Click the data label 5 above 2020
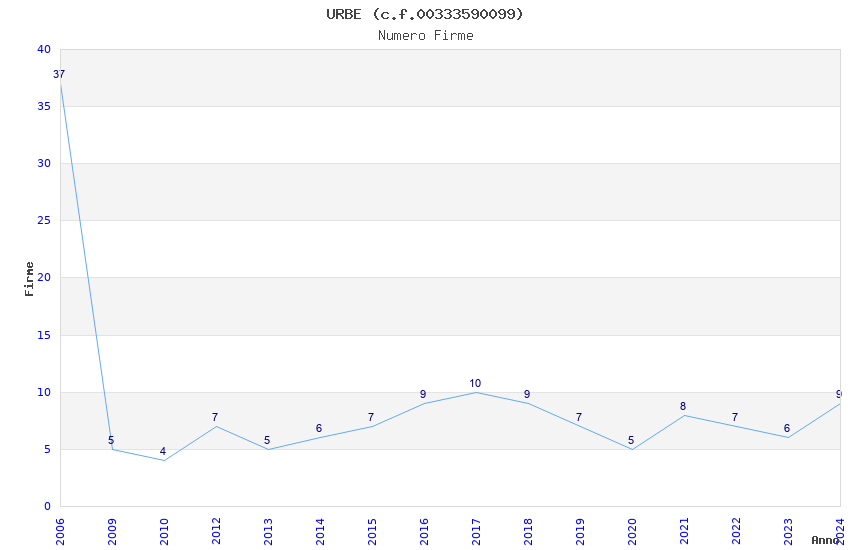 pyautogui.click(x=632, y=440)
